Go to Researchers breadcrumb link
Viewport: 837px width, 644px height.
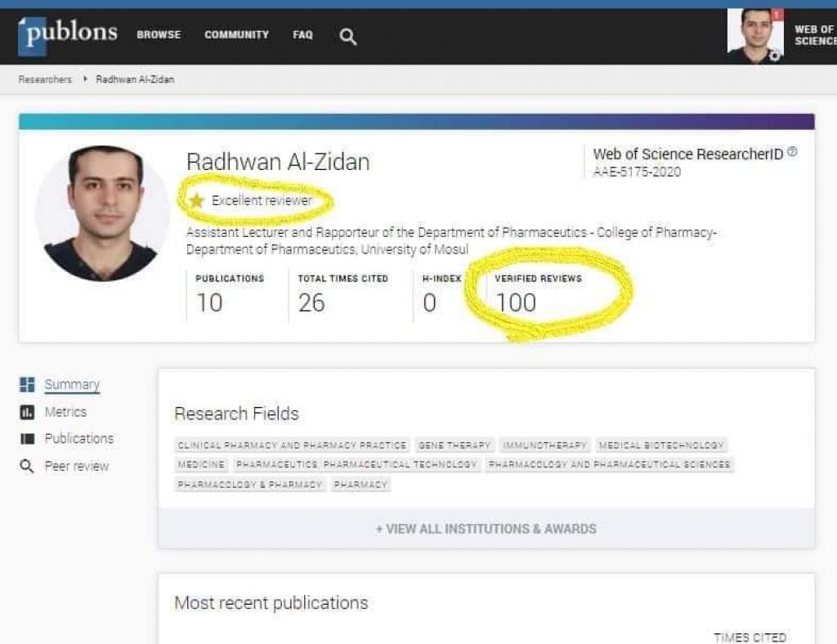click(x=45, y=79)
